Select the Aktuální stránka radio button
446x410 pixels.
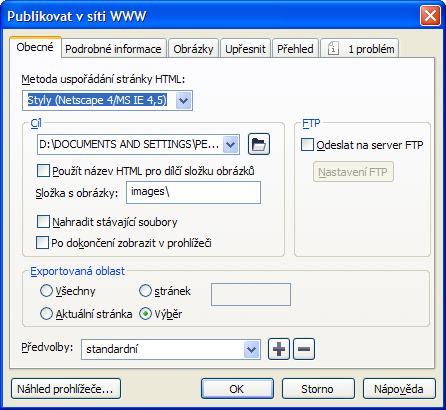click(46, 314)
